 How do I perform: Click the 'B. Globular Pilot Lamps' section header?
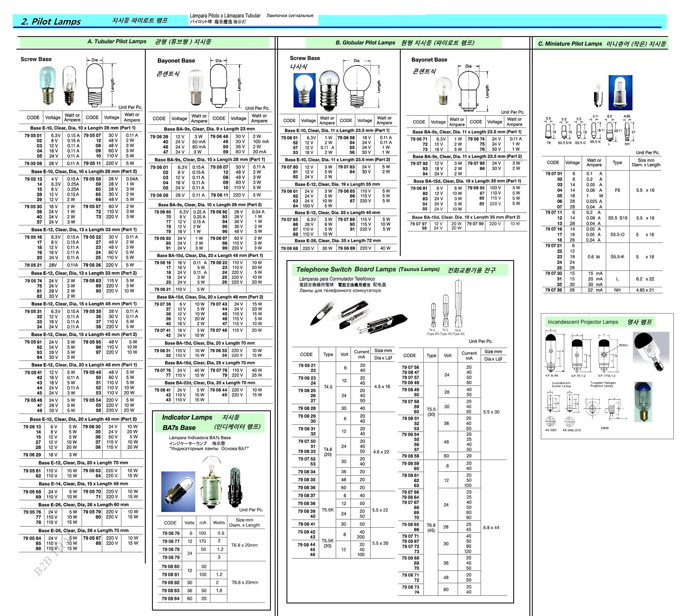365,43
